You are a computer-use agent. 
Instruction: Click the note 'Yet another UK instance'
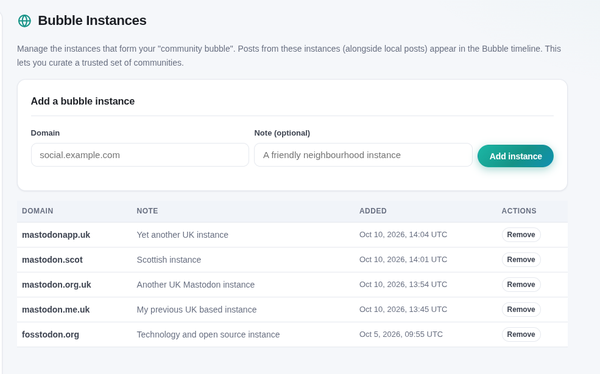(182, 235)
